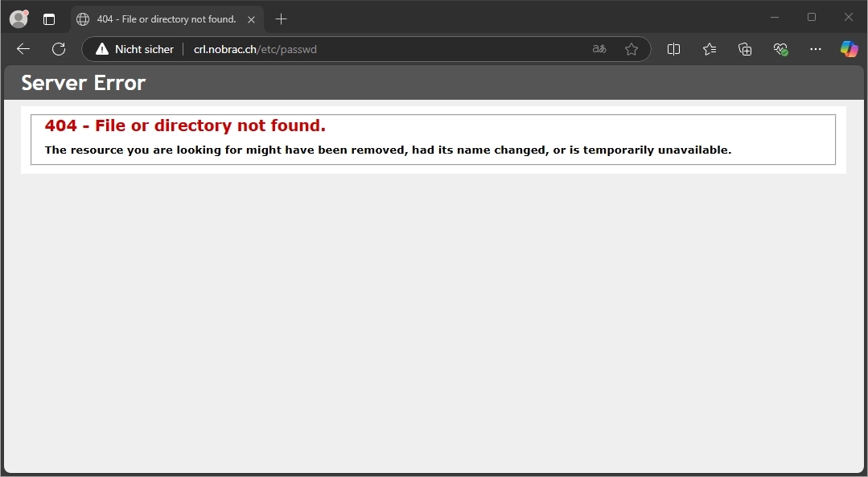Go back to the previous page
The image size is (868, 477).
[23, 49]
